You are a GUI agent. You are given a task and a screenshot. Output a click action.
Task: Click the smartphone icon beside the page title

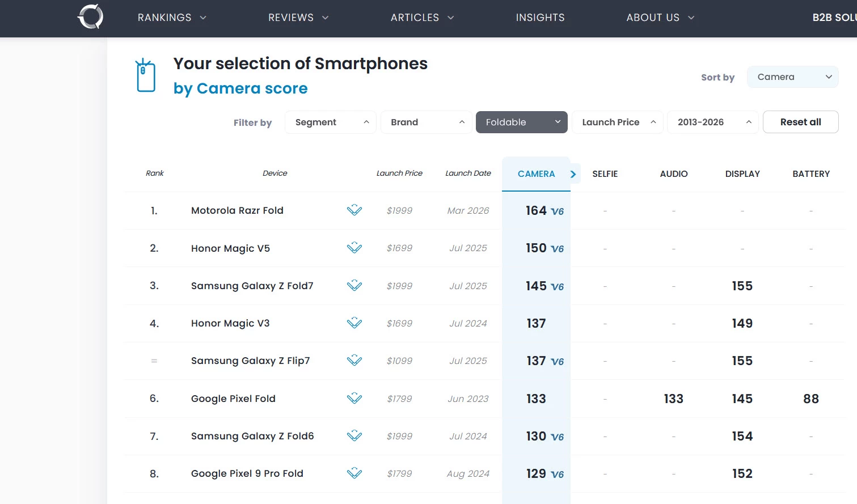tap(146, 75)
